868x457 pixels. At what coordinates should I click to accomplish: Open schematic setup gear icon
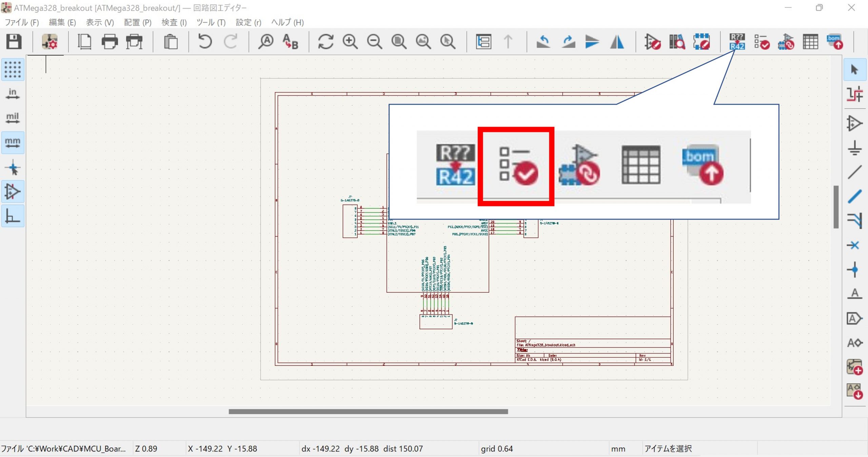pos(50,42)
